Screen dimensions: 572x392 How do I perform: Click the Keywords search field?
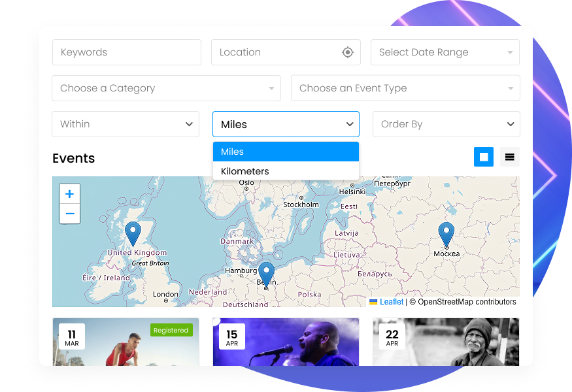[126, 52]
